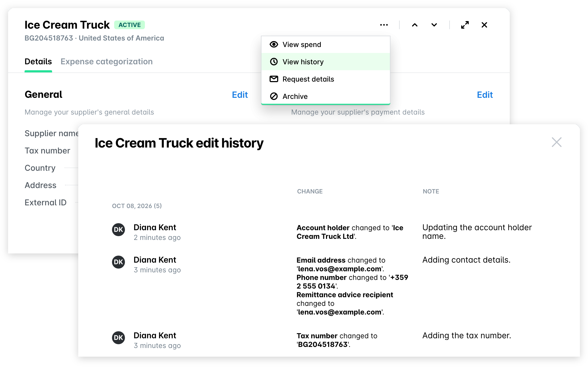Click DK avatar beside tax number change

(x=118, y=338)
